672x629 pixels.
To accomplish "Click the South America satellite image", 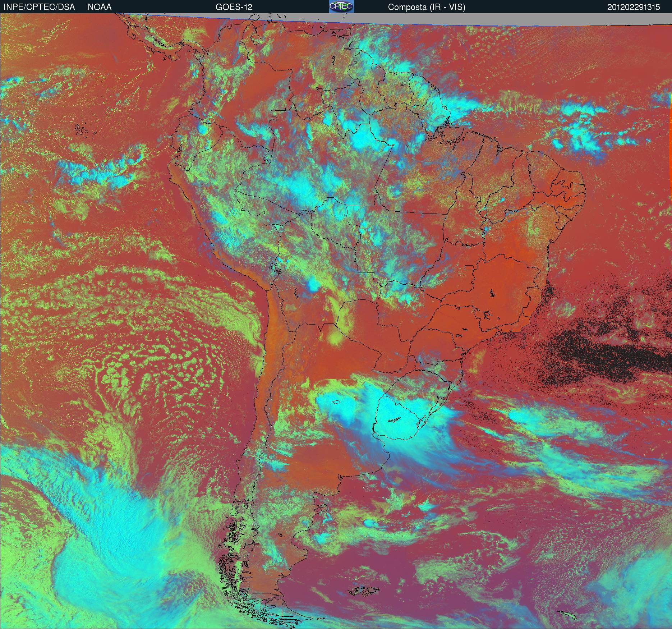I will click(336, 321).
